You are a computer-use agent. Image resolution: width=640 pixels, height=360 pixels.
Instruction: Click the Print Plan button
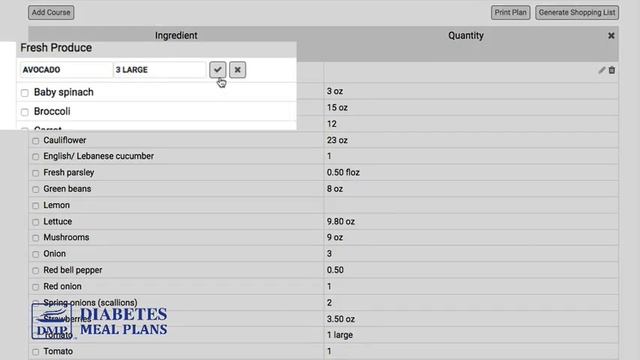click(x=511, y=12)
